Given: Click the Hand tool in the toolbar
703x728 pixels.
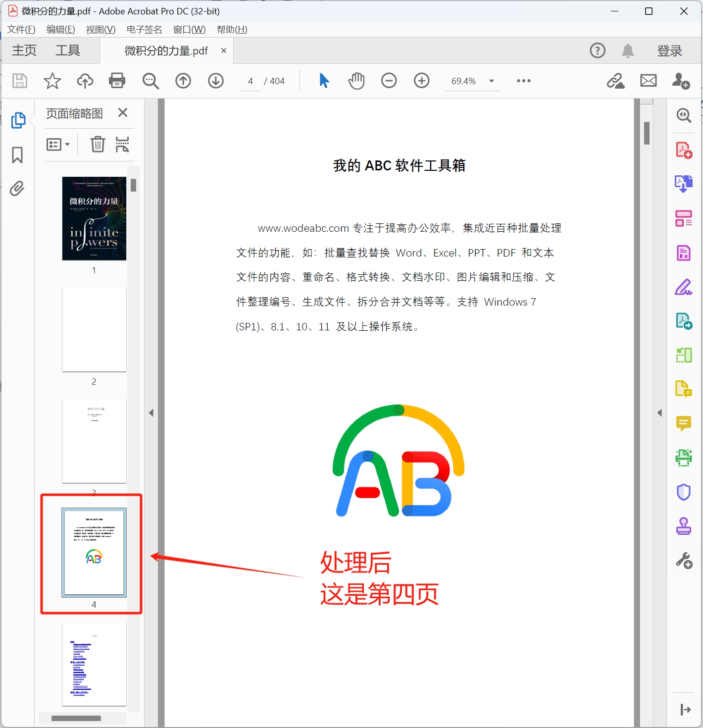Looking at the screenshot, I should click(x=356, y=81).
